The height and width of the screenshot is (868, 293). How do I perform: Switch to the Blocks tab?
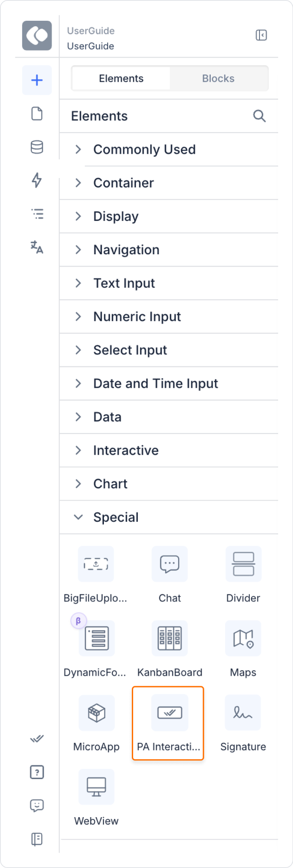(218, 78)
